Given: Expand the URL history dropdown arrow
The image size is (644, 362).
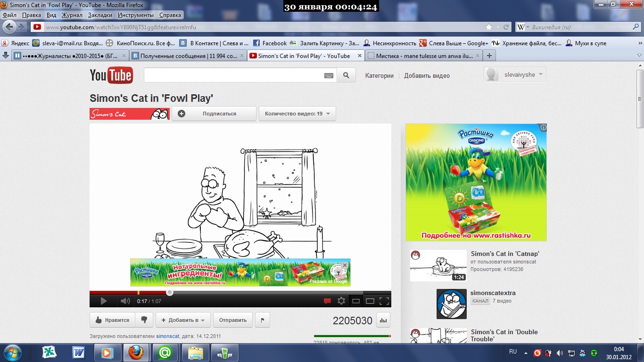Looking at the screenshot, I should click(498, 27).
